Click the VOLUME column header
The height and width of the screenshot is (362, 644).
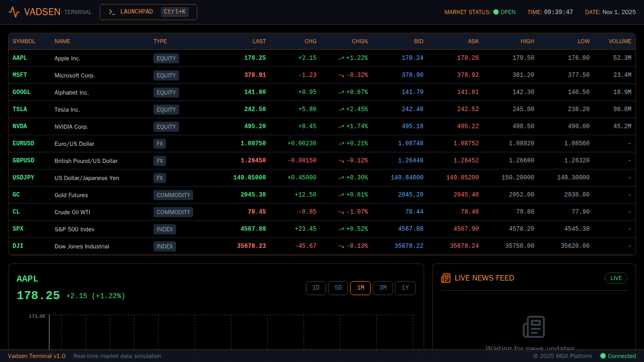[620, 41]
